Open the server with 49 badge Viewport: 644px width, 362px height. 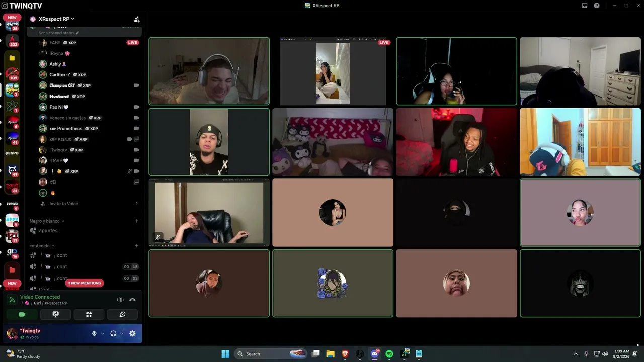pos(12,171)
